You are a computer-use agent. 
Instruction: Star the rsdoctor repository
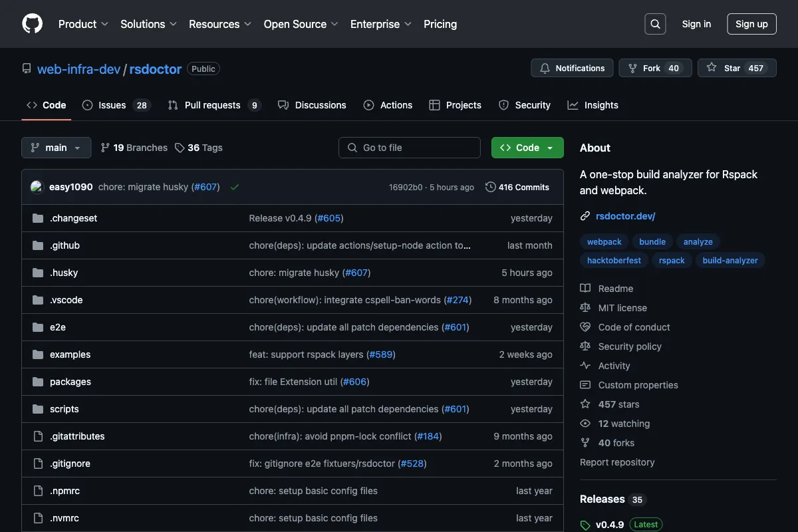(x=737, y=68)
